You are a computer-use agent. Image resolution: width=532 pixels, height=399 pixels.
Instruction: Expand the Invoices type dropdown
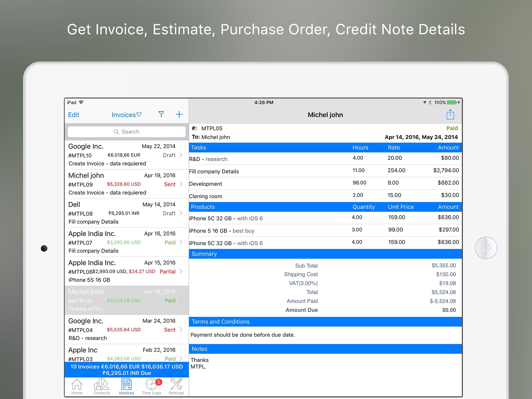(127, 115)
